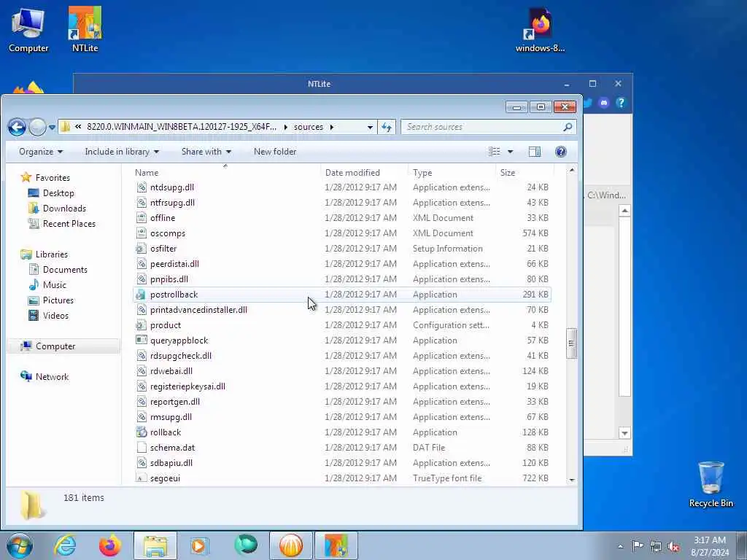The width and height of the screenshot is (747, 560).
Task: Click the search magnifier icon
Action: pos(568,127)
